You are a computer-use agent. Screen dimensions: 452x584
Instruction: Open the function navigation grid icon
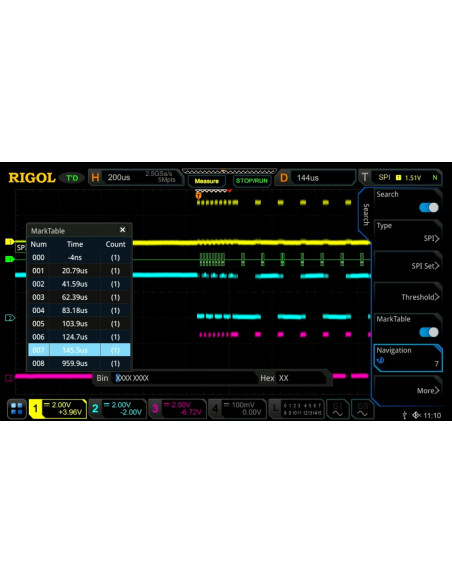[17, 409]
